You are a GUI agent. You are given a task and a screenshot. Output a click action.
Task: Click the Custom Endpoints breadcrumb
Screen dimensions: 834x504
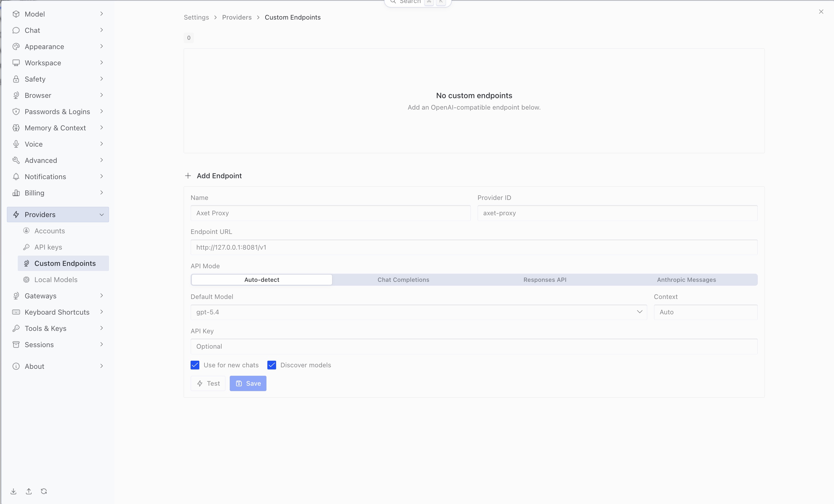(293, 17)
